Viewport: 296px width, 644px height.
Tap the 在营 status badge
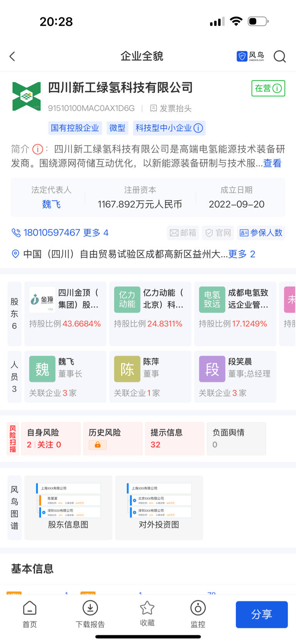click(268, 88)
